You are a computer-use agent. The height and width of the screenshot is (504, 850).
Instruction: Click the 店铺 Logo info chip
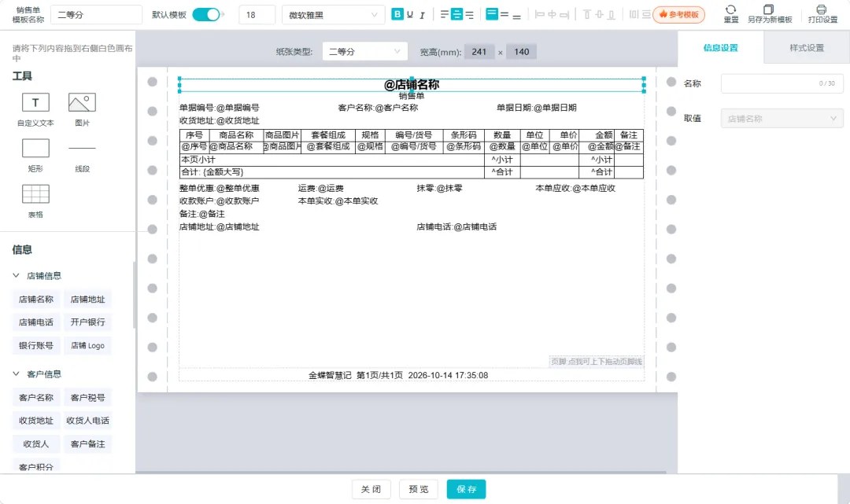click(x=88, y=345)
